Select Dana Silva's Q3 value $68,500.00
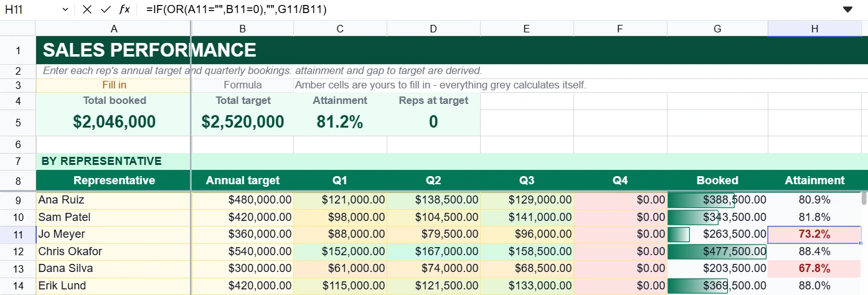 point(527,268)
